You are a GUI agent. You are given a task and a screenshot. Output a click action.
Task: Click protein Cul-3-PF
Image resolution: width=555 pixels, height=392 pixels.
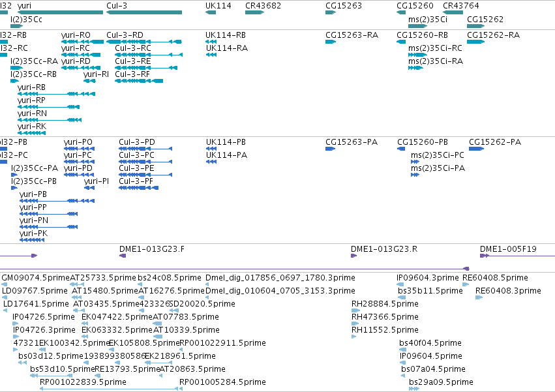(x=138, y=188)
